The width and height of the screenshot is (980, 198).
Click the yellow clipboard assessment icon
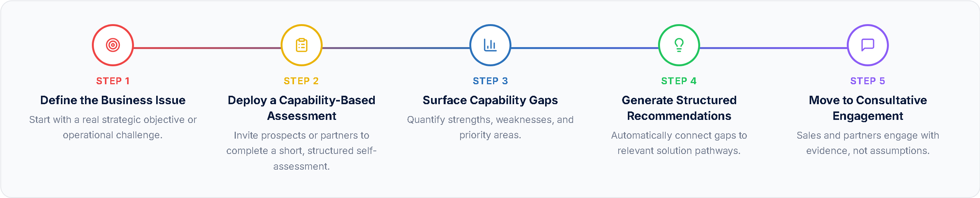click(302, 45)
